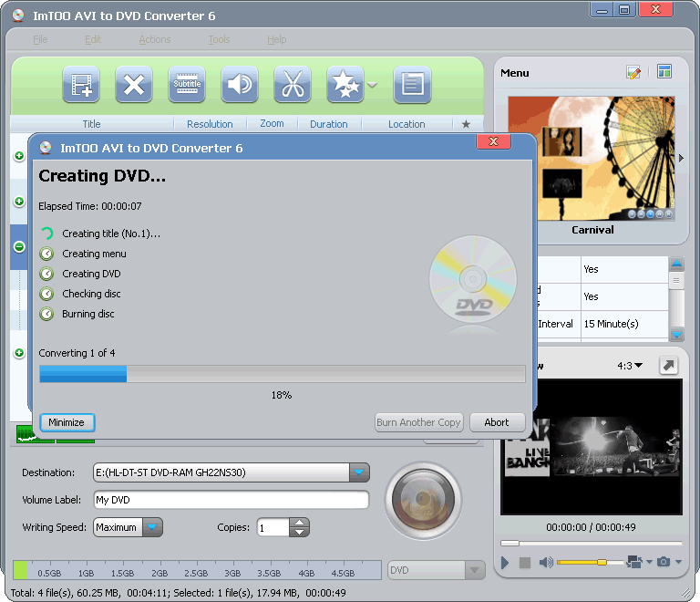Image resolution: width=700 pixels, height=602 pixels.
Task: Expand the bottom file row plus icon
Action: tap(19, 353)
